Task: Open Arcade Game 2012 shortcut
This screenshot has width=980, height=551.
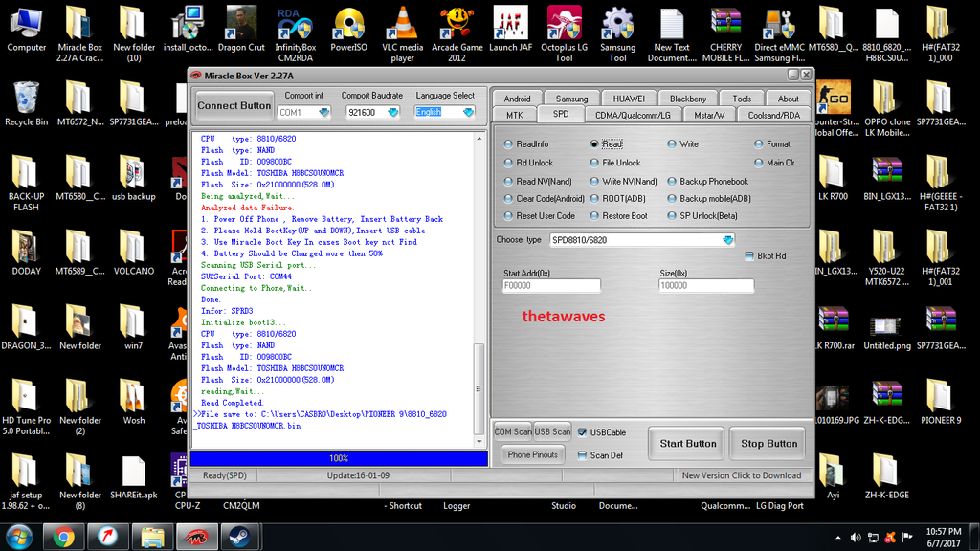Action: point(457,34)
